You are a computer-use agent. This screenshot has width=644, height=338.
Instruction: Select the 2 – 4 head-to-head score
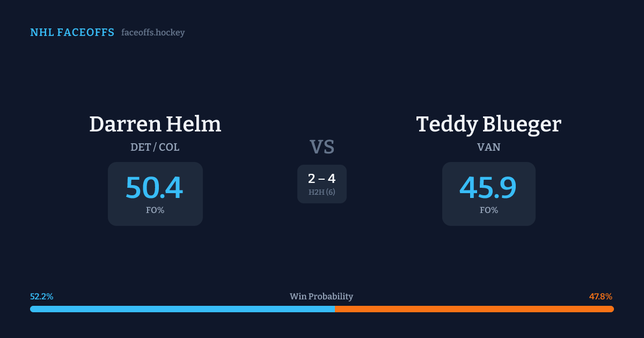coord(322,179)
